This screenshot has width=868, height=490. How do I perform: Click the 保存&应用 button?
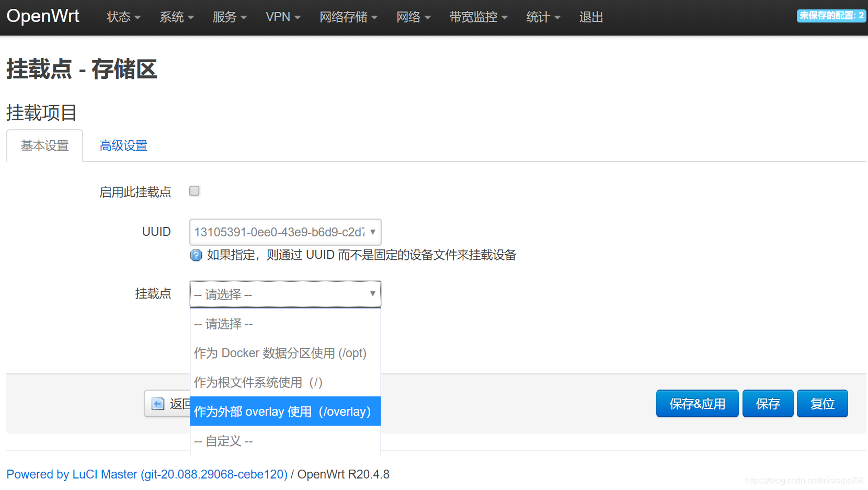click(698, 404)
